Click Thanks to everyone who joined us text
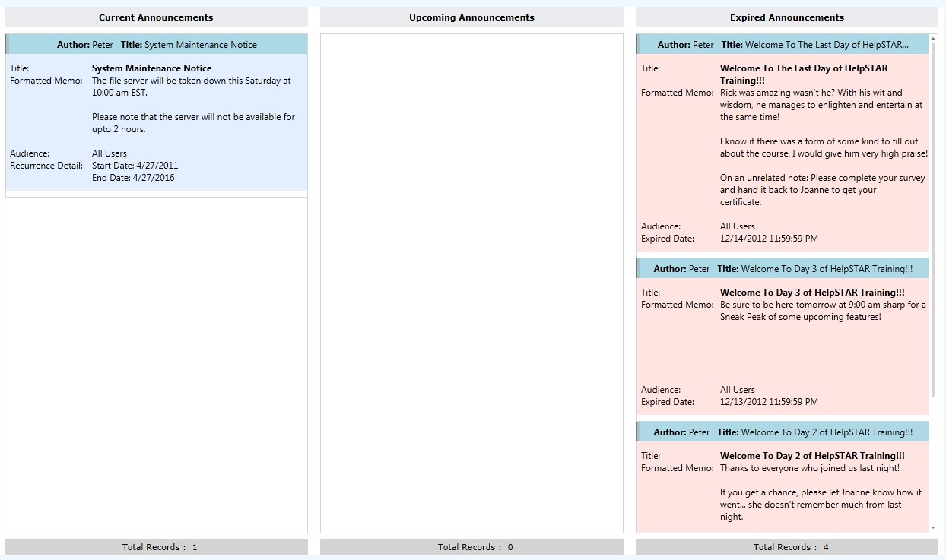The image size is (946, 560). tap(810, 468)
